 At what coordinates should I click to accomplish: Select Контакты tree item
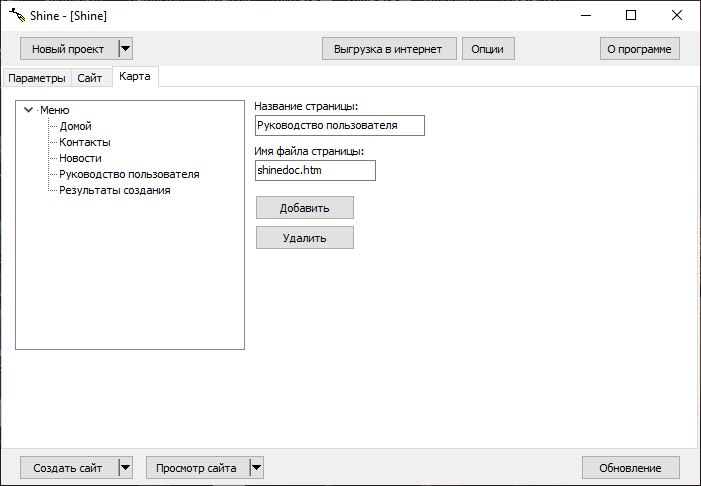(84, 142)
